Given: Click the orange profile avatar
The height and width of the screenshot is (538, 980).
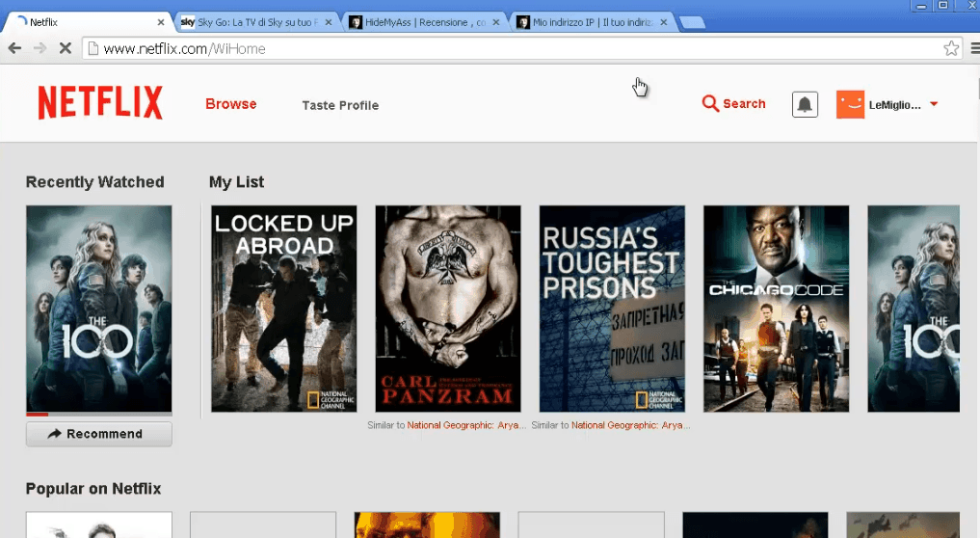Looking at the screenshot, I should 850,104.
